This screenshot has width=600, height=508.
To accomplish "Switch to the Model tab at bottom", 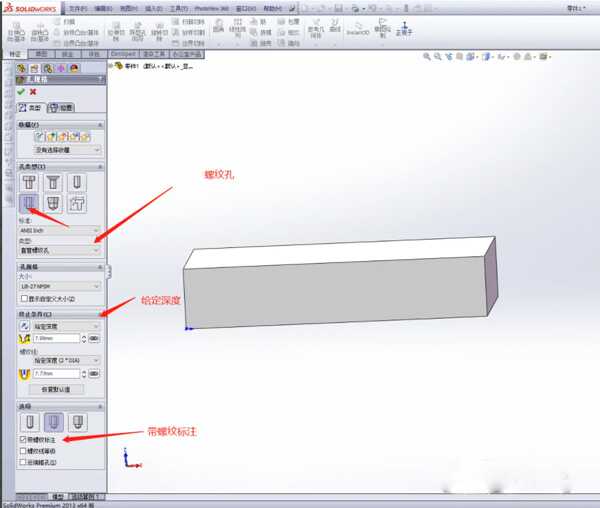I will (x=58, y=497).
